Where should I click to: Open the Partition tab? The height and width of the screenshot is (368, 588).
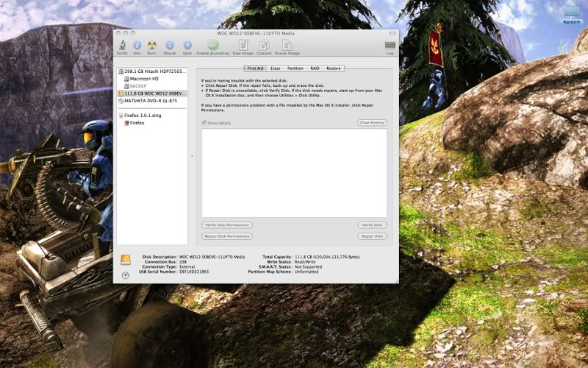click(x=295, y=68)
